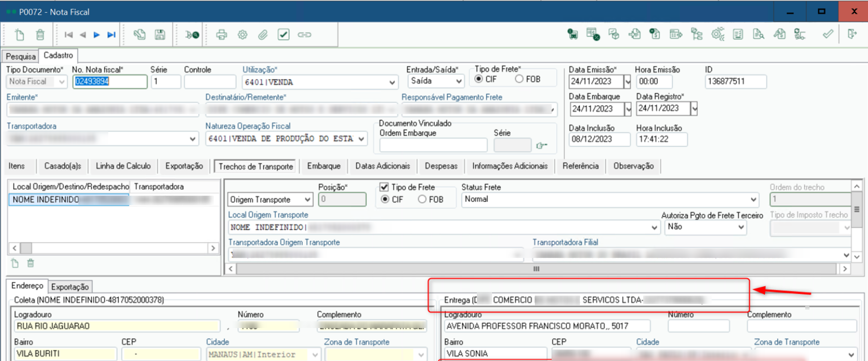
Task: Click the table with percent badge icon
Action: tap(593, 35)
